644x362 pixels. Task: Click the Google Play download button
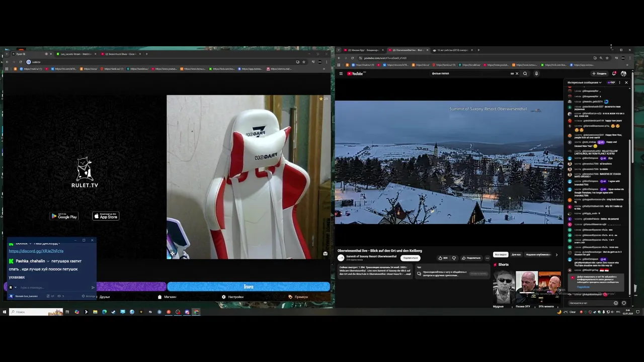pos(64,216)
